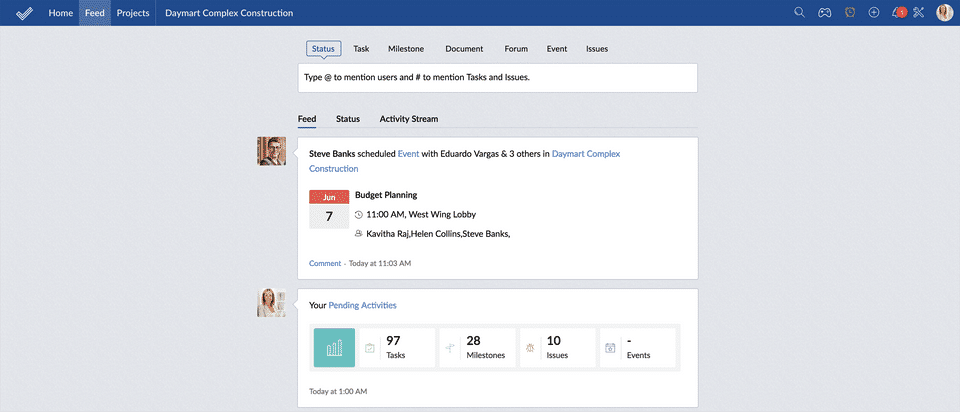Go to Home in the navigation bar
The height and width of the screenshot is (412, 960).
(61, 13)
